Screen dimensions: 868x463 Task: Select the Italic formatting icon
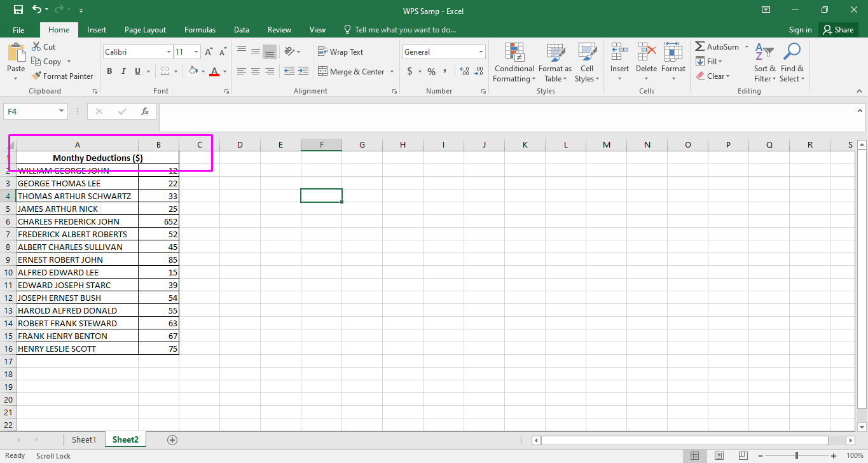click(123, 71)
